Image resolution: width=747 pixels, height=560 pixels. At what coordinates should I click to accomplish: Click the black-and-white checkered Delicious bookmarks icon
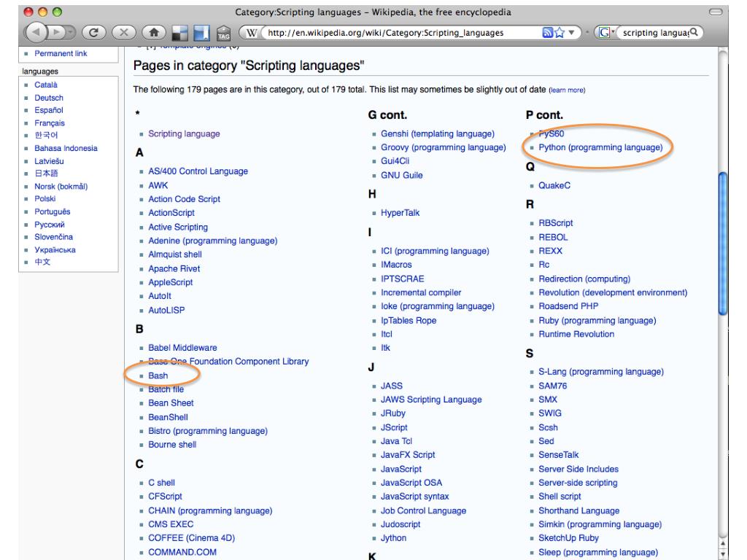pos(179,32)
